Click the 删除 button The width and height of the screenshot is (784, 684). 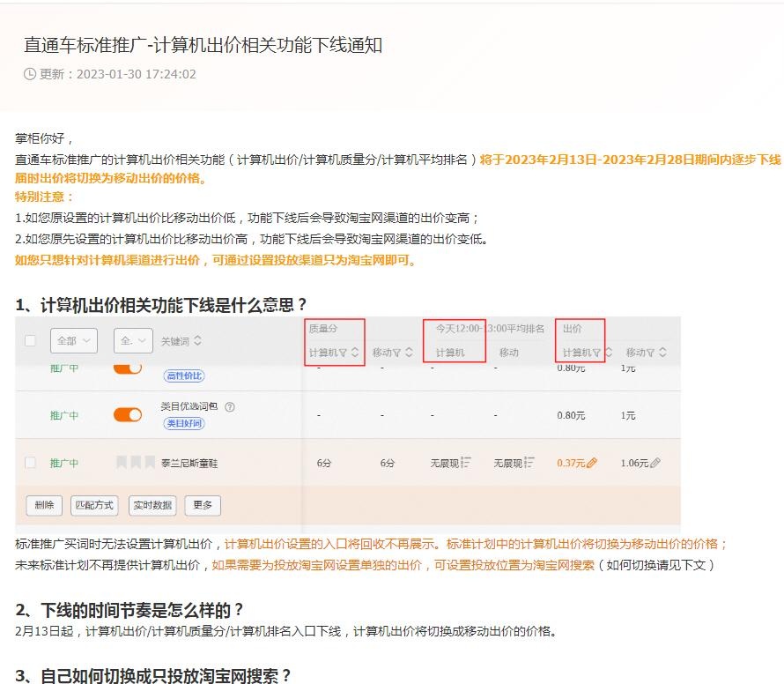pos(44,505)
